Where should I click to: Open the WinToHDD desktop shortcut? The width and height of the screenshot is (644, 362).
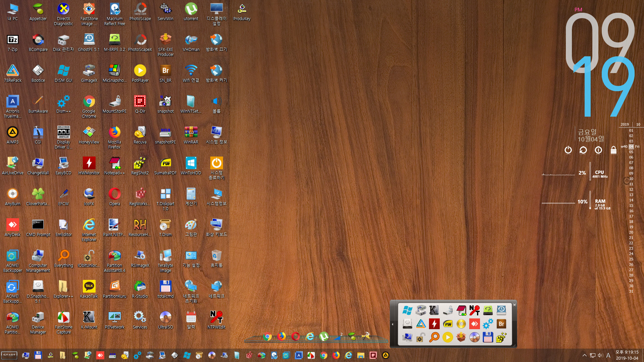tap(191, 166)
